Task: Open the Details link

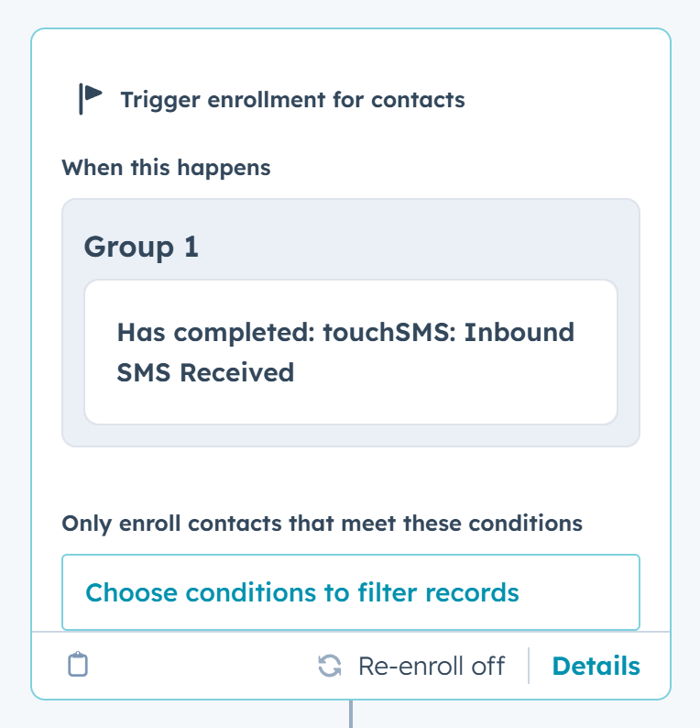Action: click(596, 666)
